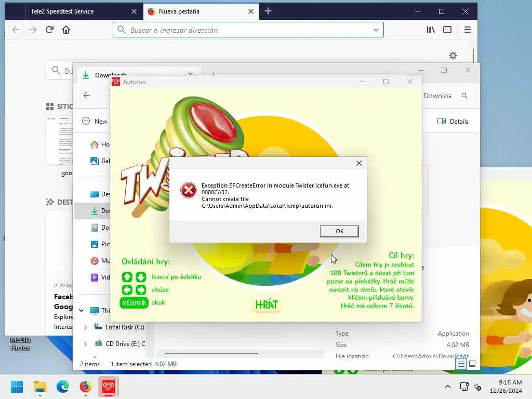Toggle Firefox sidebar
The image size is (532, 399).
click(447, 30)
